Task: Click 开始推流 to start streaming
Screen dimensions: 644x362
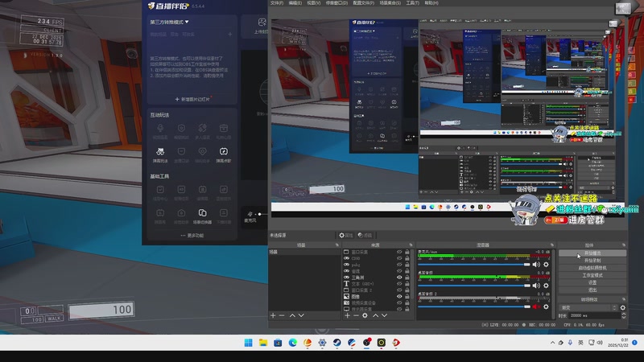Action: [x=592, y=253]
